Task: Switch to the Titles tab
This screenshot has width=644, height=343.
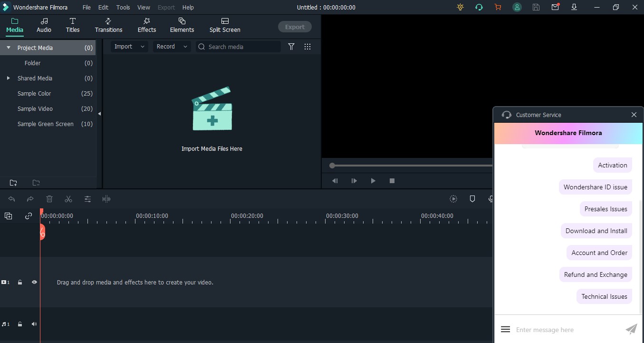Action: [x=73, y=25]
